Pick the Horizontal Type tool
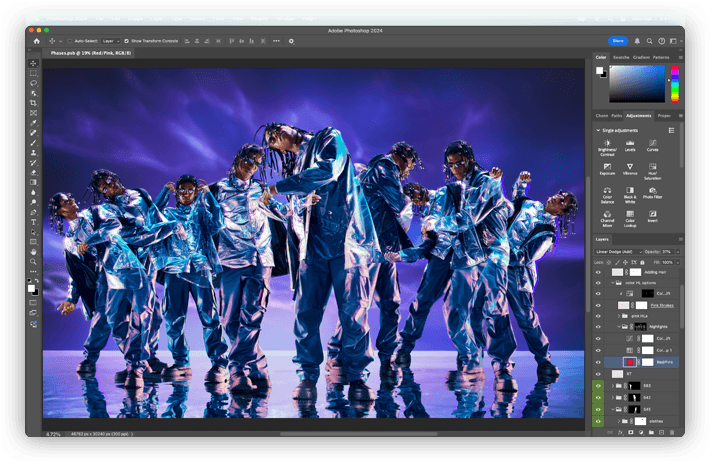 [33, 221]
